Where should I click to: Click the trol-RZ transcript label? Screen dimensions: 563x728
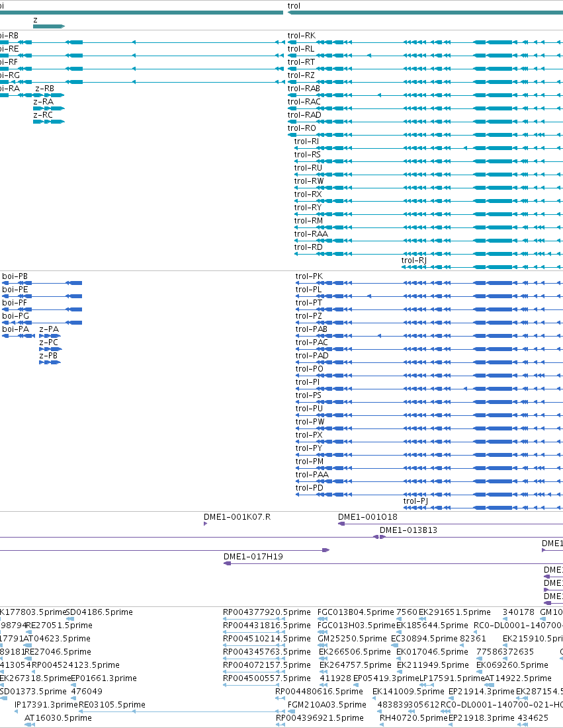pos(301,75)
